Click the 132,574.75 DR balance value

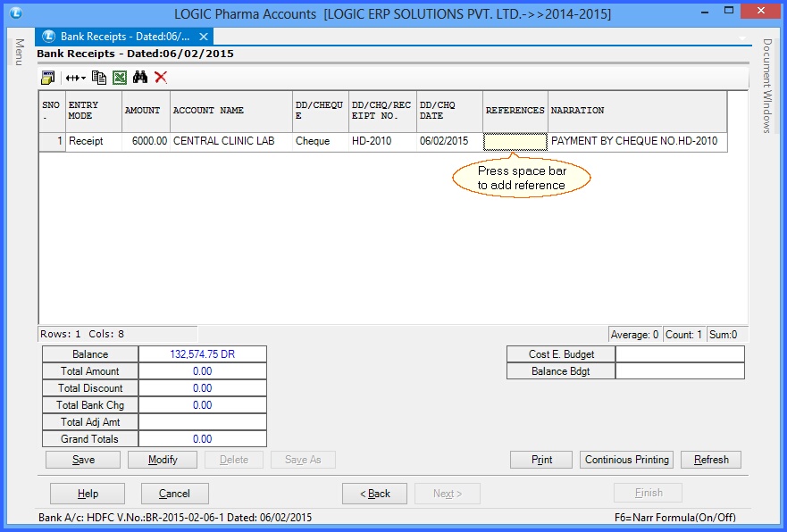202,354
